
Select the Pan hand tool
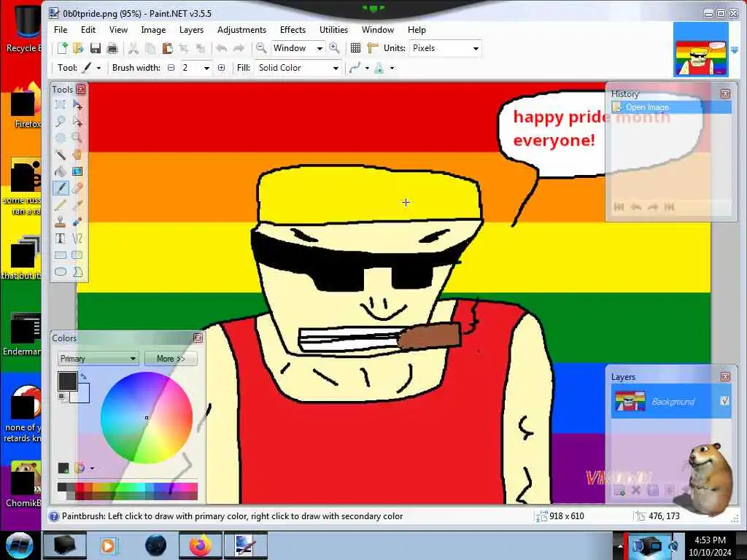(x=77, y=155)
